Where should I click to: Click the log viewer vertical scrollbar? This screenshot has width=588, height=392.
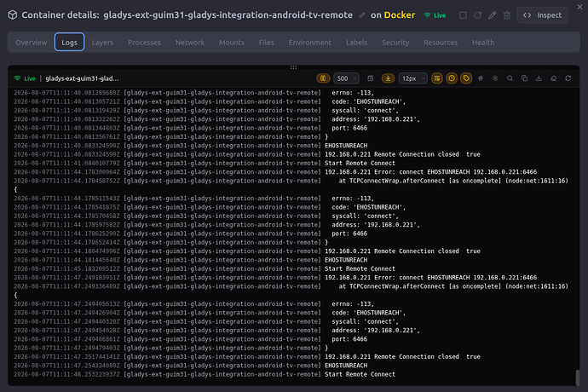[x=577, y=378]
